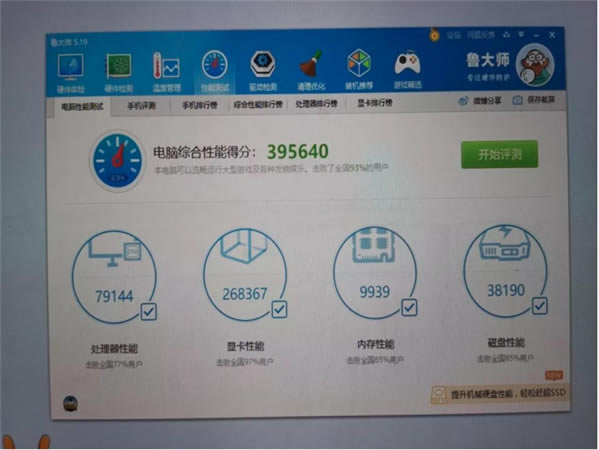The width and height of the screenshot is (599, 450).
Task: Toggle the 显卡性能 checkbox
Action: pos(279,309)
